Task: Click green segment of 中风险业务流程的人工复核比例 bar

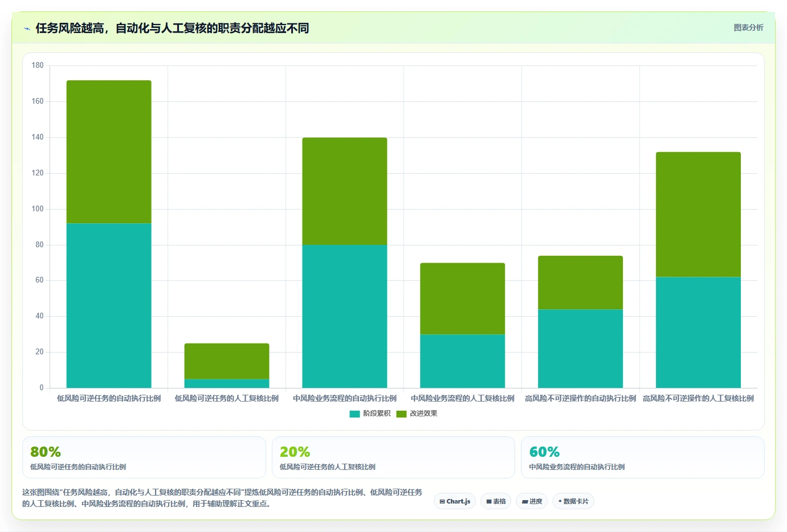Action: point(463,298)
